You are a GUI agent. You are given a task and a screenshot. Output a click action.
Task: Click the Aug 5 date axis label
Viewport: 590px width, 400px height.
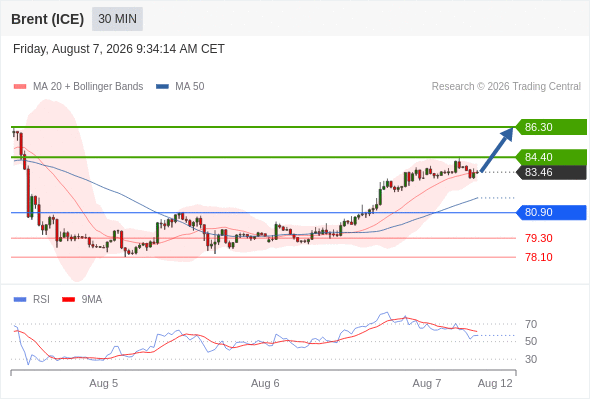103,383
